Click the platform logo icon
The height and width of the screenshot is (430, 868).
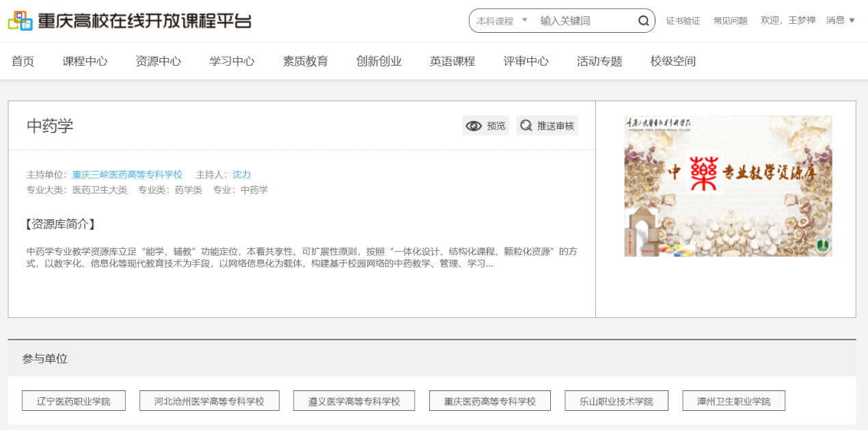coord(21,21)
